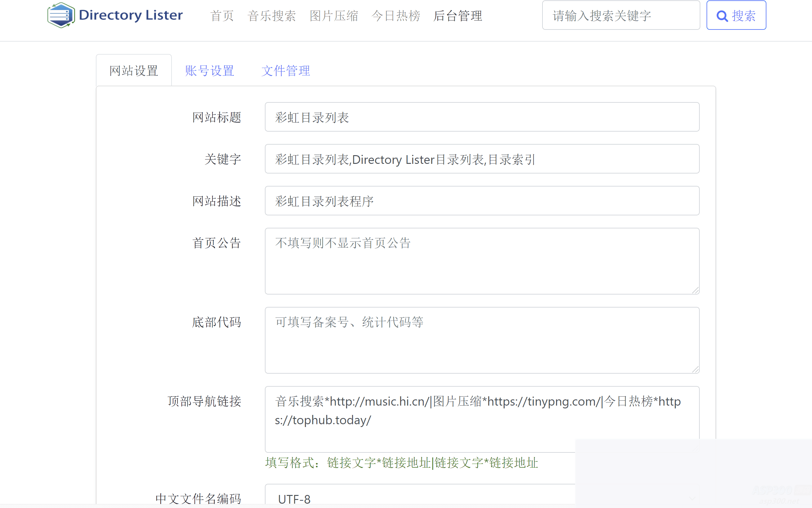Go to 图片压缩 in top navigation
This screenshot has width=812, height=508.
[x=334, y=16]
